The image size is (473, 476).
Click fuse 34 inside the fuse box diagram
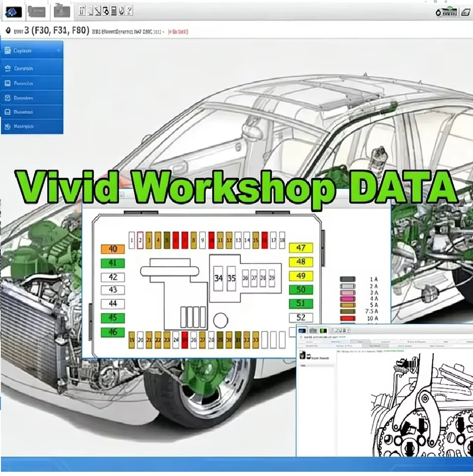(x=217, y=278)
